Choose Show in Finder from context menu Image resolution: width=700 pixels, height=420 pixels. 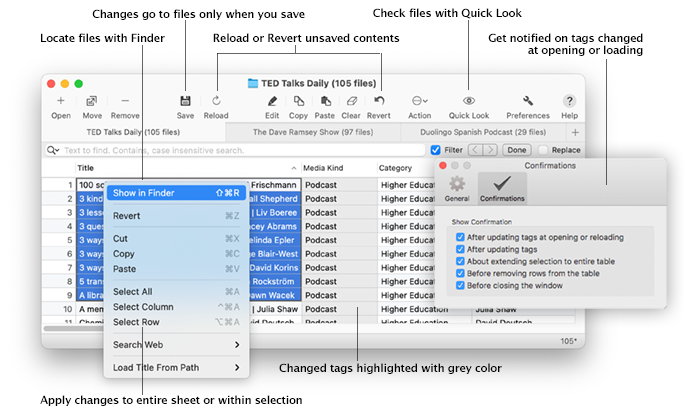176,193
